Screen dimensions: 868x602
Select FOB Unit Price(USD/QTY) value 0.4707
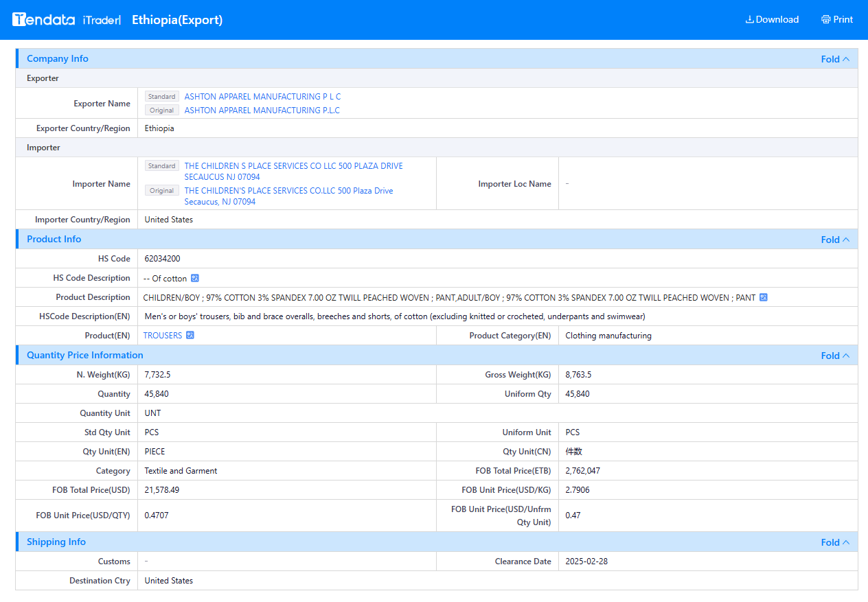pyautogui.click(x=157, y=516)
